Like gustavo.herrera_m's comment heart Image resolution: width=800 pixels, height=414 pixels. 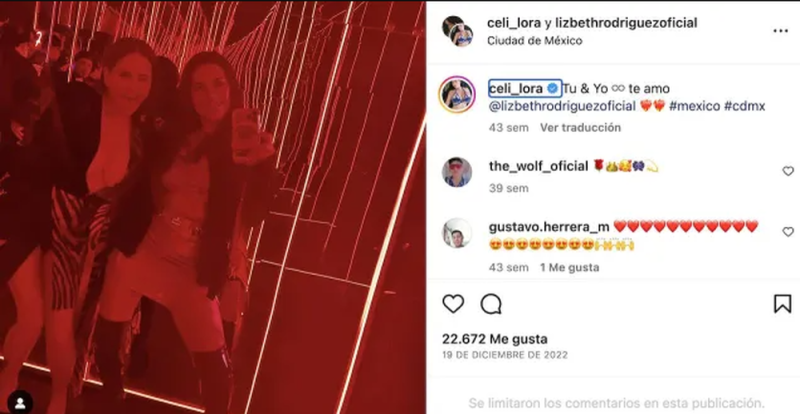[788, 232]
